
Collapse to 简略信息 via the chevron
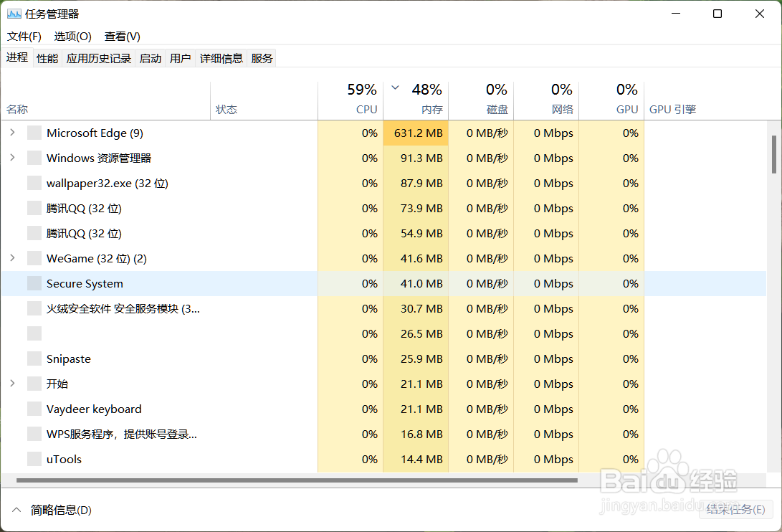pyautogui.click(x=16, y=510)
